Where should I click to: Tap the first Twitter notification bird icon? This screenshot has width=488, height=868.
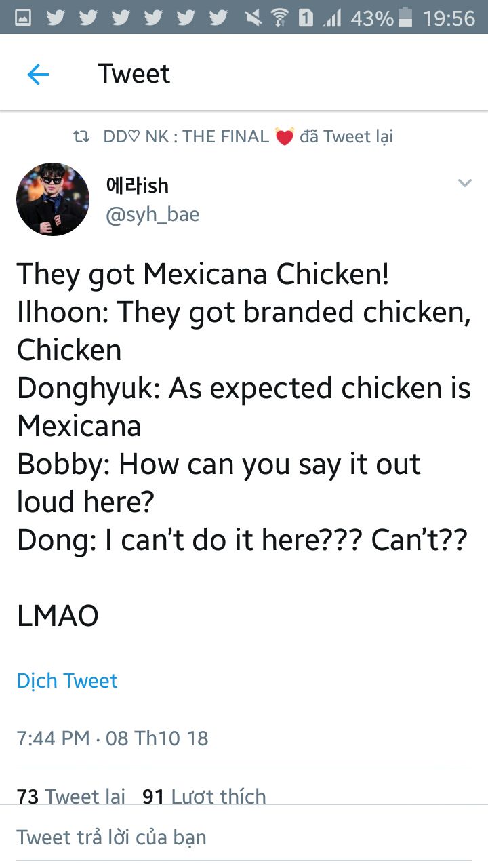click(56, 18)
